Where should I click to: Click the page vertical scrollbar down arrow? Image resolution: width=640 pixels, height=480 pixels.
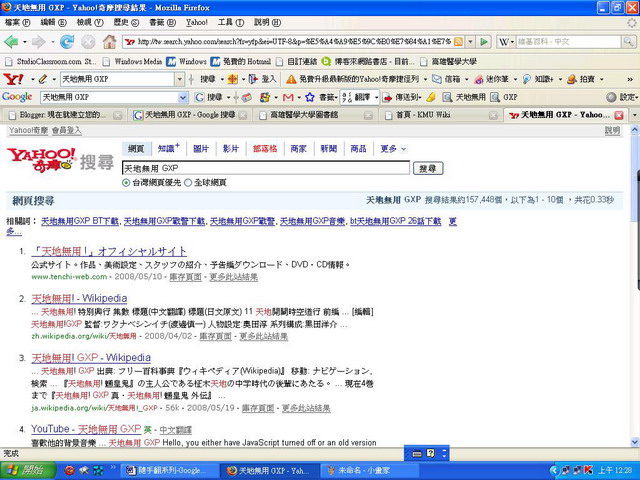tap(635, 442)
